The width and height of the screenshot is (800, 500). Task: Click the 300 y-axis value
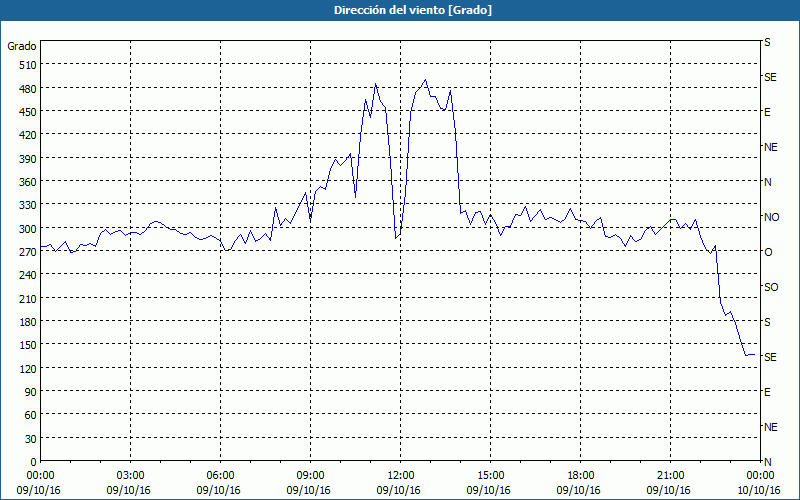click(x=28, y=229)
